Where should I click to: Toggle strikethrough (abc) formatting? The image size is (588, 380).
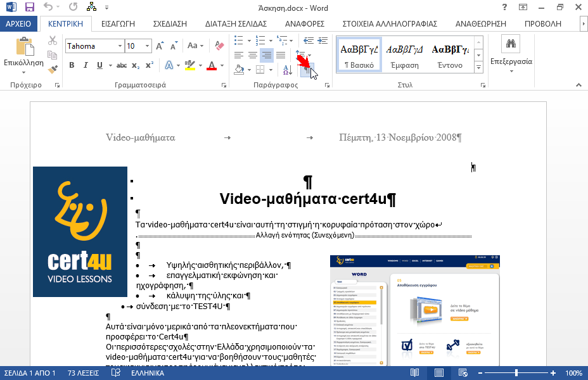pos(122,66)
